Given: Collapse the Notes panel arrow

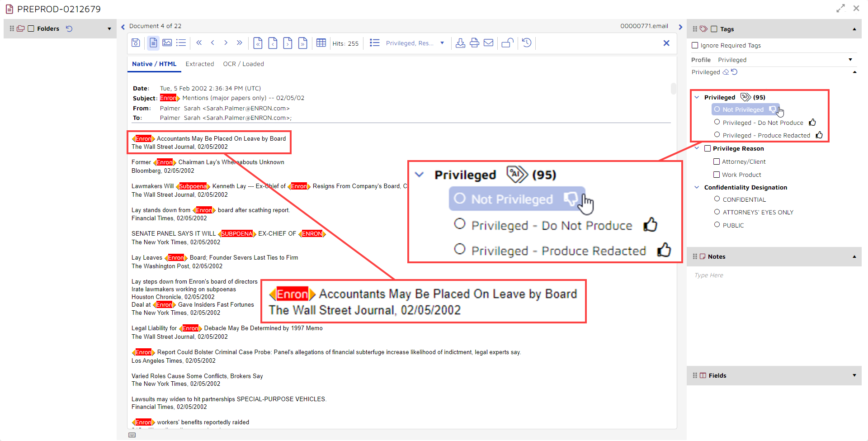Looking at the screenshot, I should click(x=854, y=256).
